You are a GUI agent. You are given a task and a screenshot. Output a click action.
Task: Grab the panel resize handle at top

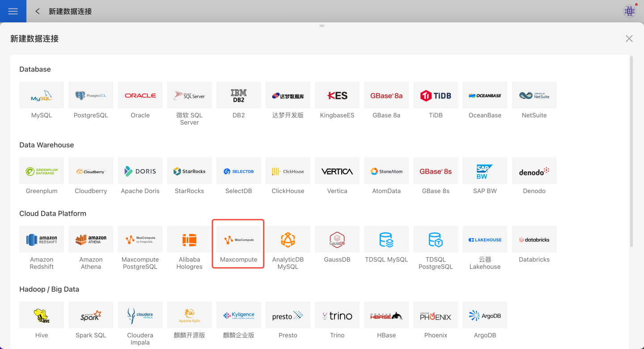click(322, 26)
